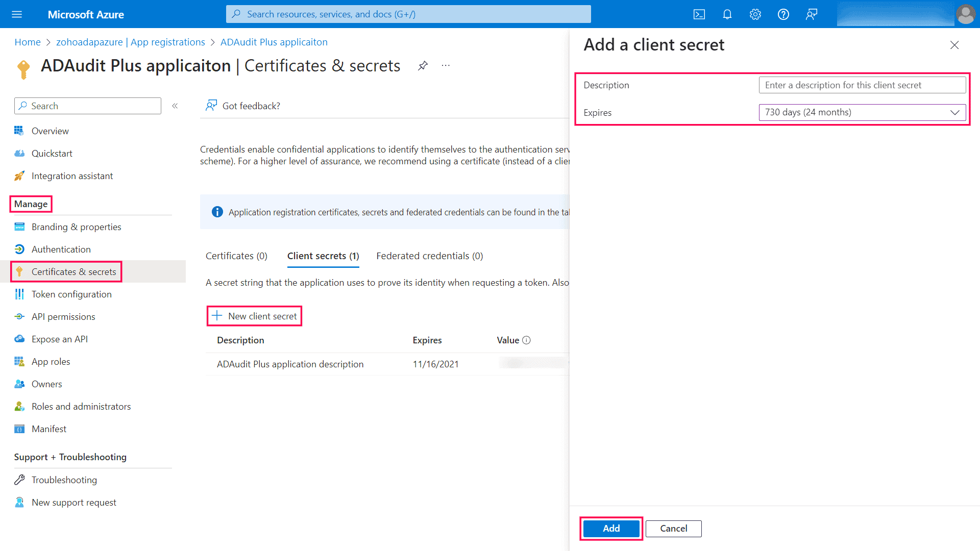Image resolution: width=980 pixels, height=551 pixels.
Task: Click the info icon beside Value column
Action: (528, 340)
